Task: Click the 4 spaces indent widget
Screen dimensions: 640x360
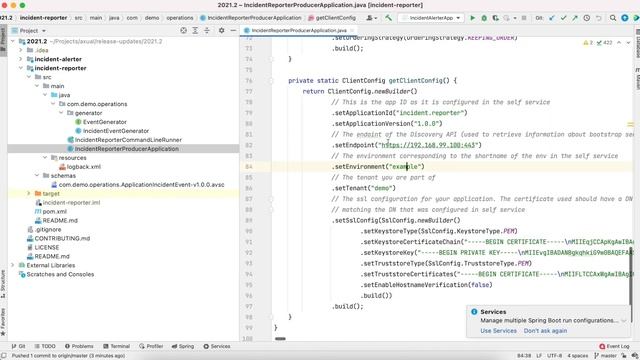Action: coord(578,356)
